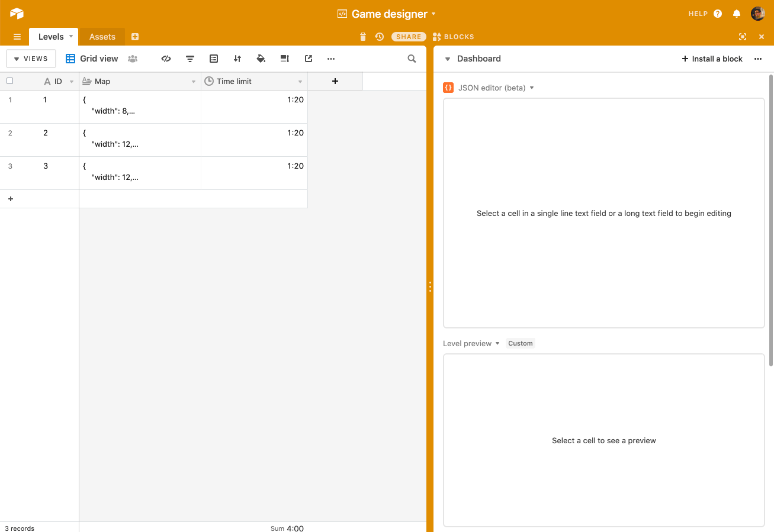Screen dimensions: 774x532
Task: Add a new field with plus
Action: 335,81
